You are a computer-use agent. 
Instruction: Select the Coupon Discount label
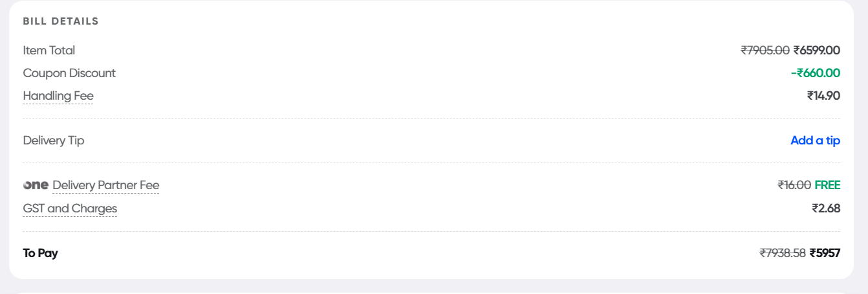point(69,73)
